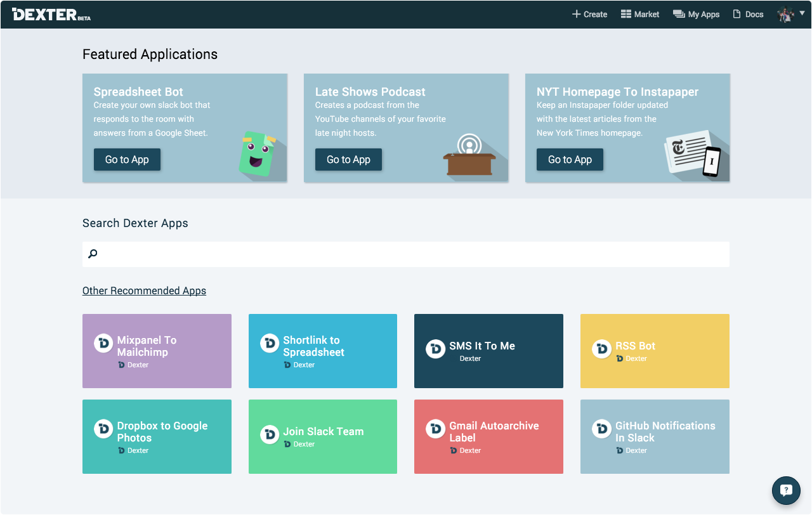Click the plus Create icon

[577, 14]
